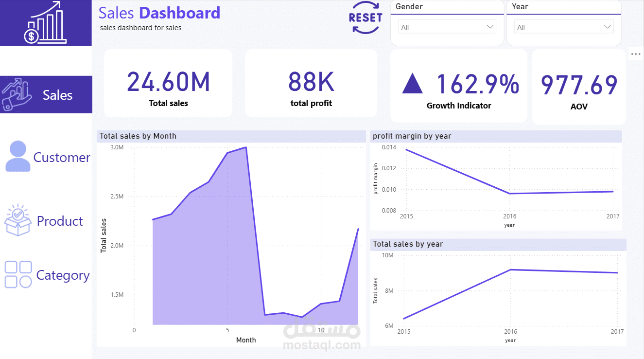Click the 'profit margin by year' title

tap(412, 136)
